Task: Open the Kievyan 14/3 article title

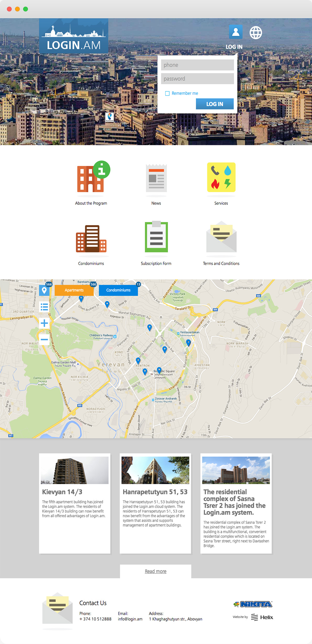Action: coord(62,492)
